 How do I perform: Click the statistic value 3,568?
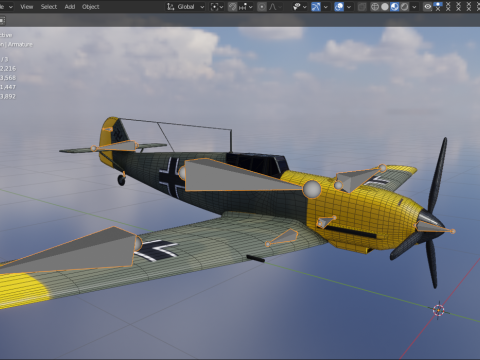(8, 78)
